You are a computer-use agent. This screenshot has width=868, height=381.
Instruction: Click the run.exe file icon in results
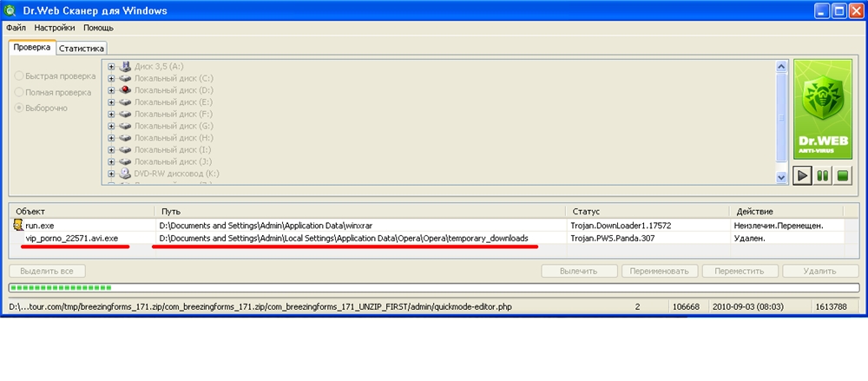tap(19, 225)
